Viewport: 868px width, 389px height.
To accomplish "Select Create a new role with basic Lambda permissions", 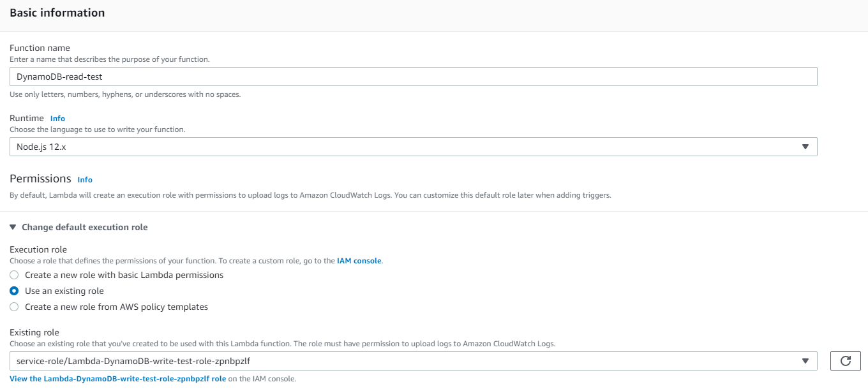I will 14,275.
